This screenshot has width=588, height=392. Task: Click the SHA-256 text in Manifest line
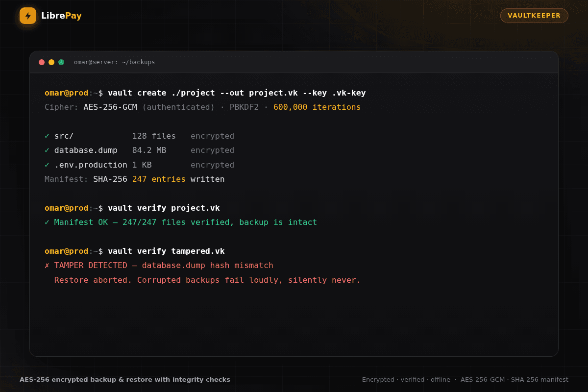tap(110, 179)
